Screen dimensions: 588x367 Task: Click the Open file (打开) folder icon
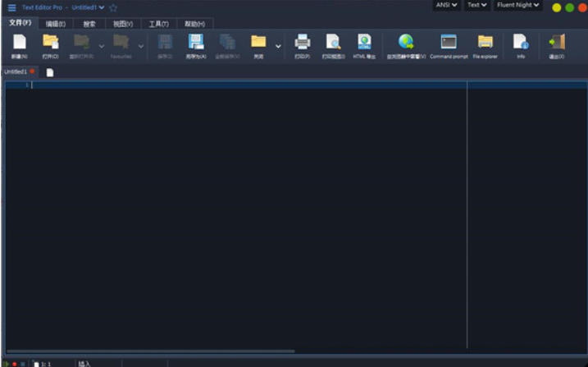[50, 44]
